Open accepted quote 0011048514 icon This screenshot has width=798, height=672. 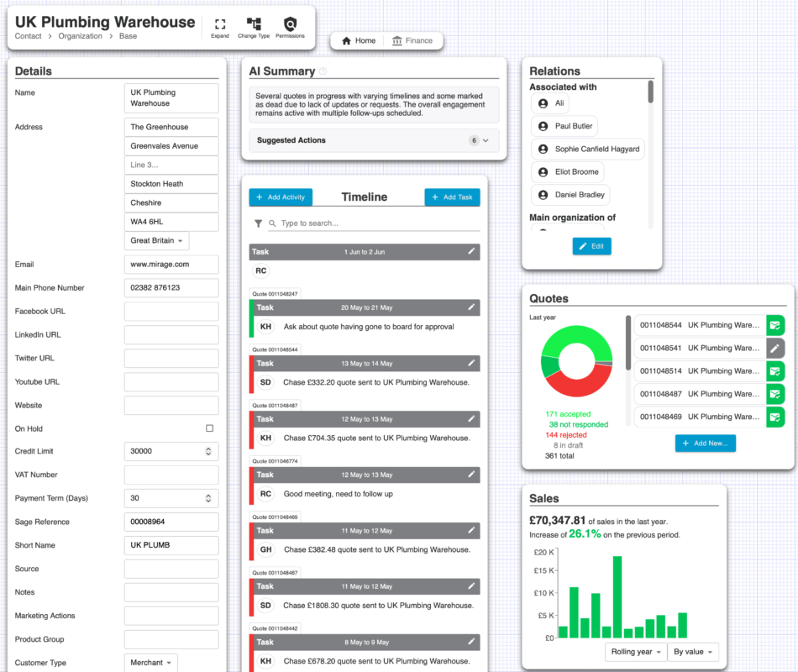coord(775,371)
